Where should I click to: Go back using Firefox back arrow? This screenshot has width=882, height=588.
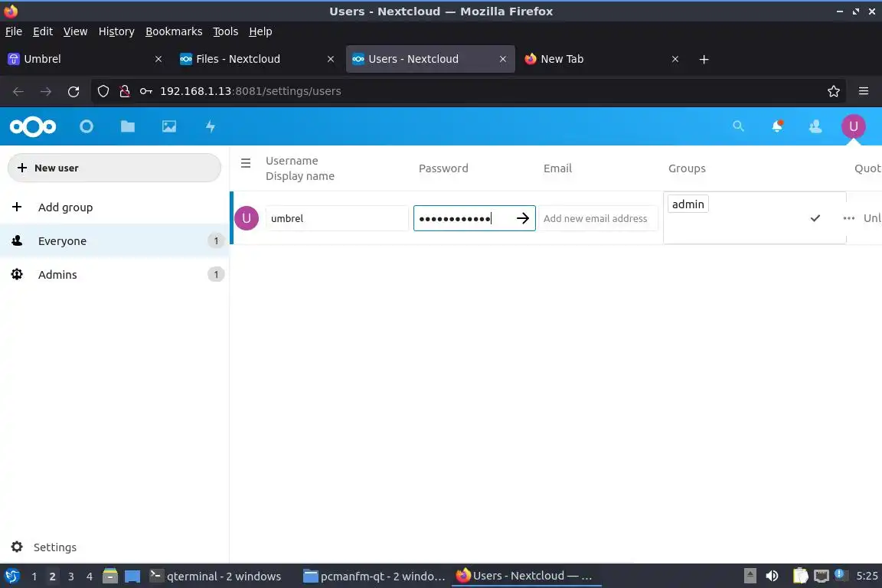tap(18, 91)
